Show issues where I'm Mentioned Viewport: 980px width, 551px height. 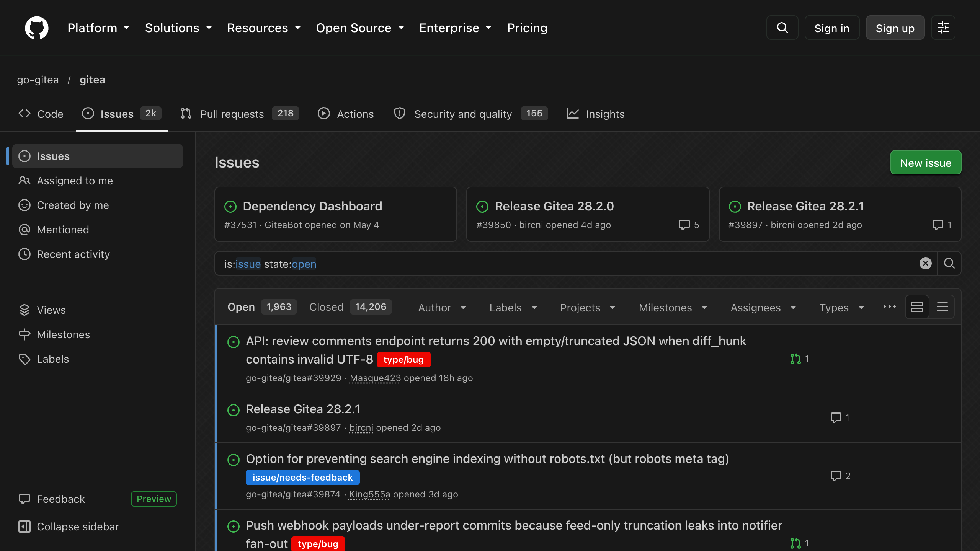point(98,230)
